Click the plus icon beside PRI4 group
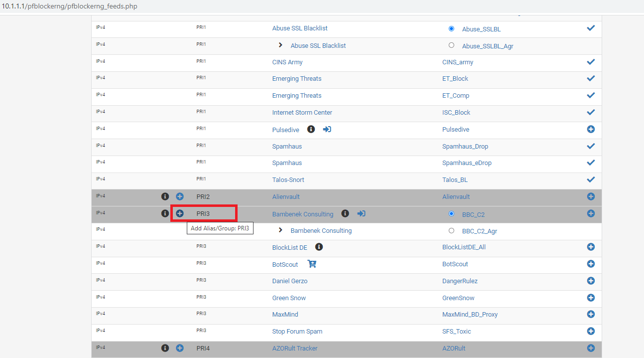644x358 pixels. tap(180, 348)
